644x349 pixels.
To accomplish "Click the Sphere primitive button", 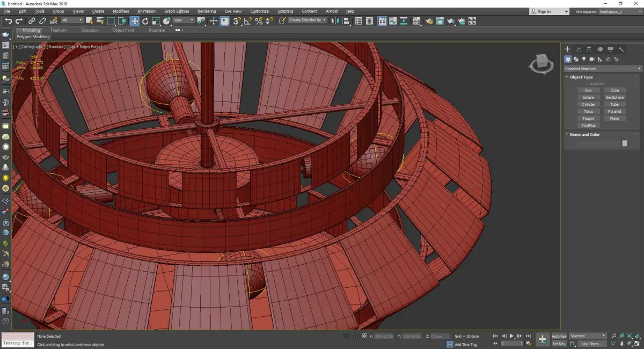I will pyautogui.click(x=589, y=97).
